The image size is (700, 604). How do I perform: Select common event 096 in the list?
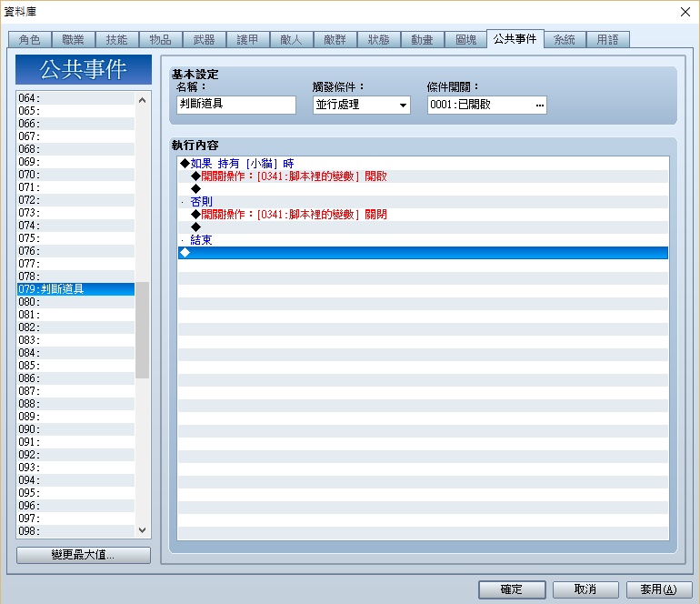(75, 505)
